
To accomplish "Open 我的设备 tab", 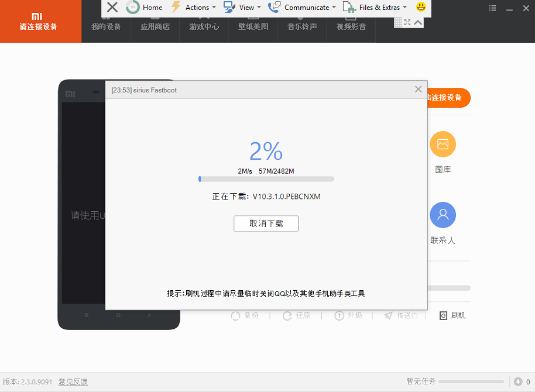I will pyautogui.click(x=106, y=26).
